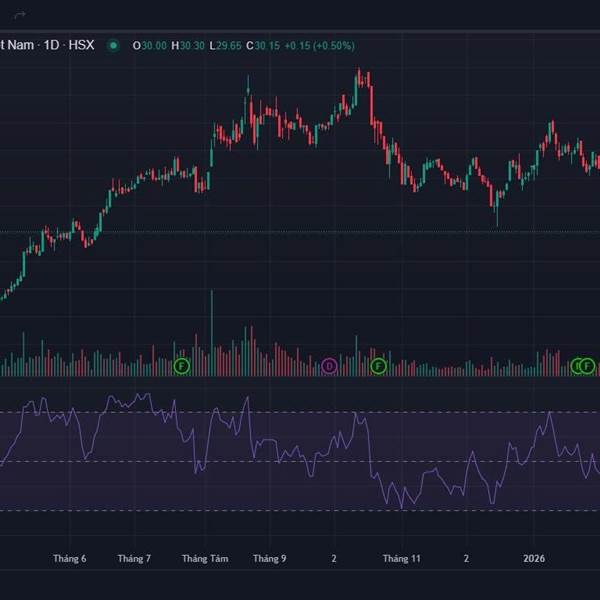
Task: Open the F earnings marker near Tháng Tám
Action: tap(181, 366)
